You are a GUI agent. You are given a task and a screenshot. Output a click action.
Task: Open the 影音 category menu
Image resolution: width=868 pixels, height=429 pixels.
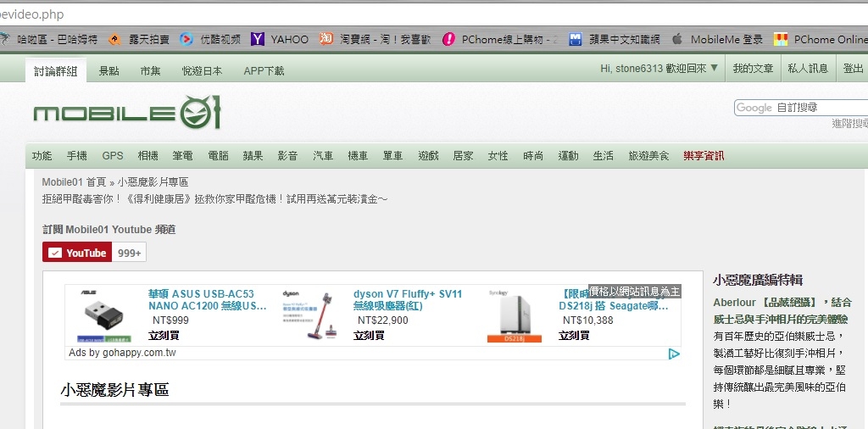click(288, 156)
